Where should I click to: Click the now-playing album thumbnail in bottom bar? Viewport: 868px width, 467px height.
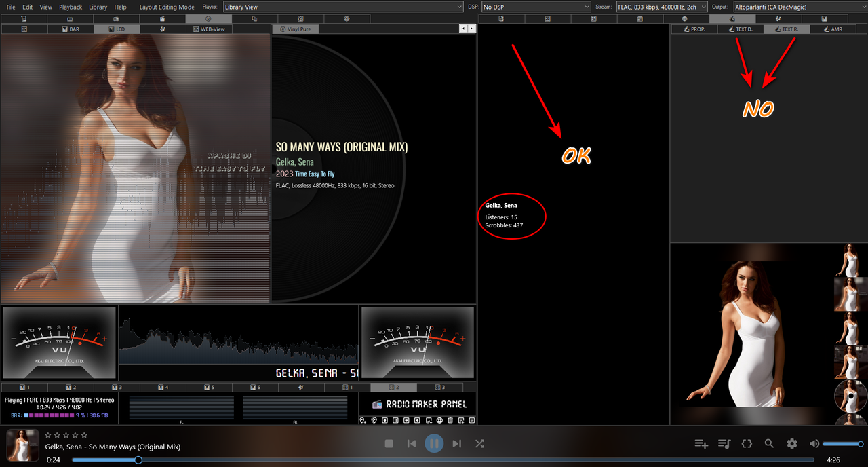[x=22, y=445]
